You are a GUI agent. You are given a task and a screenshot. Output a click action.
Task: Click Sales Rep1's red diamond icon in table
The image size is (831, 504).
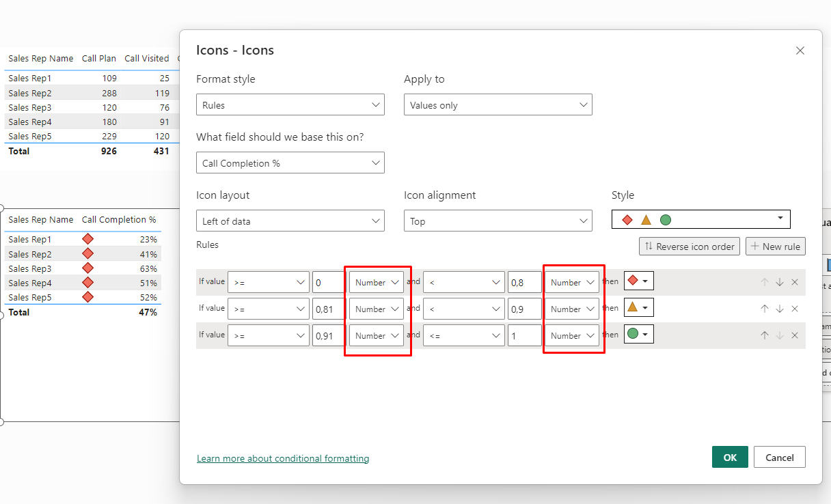[87, 239]
